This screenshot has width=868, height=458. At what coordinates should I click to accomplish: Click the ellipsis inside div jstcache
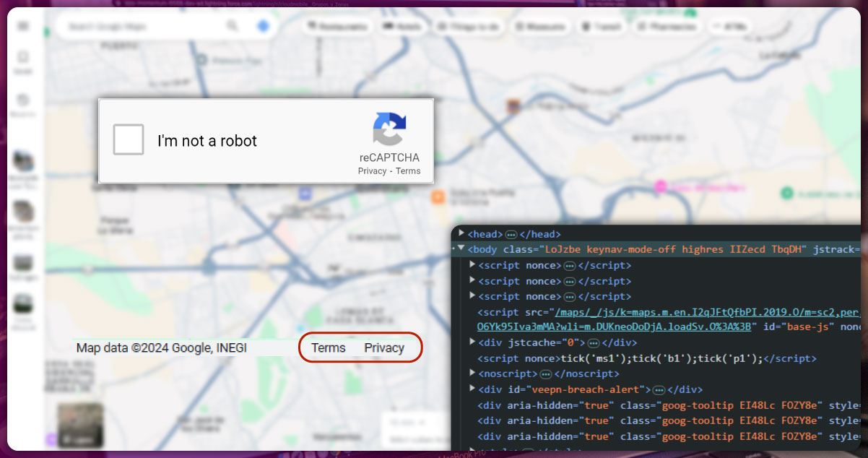[x=594, y=342]
